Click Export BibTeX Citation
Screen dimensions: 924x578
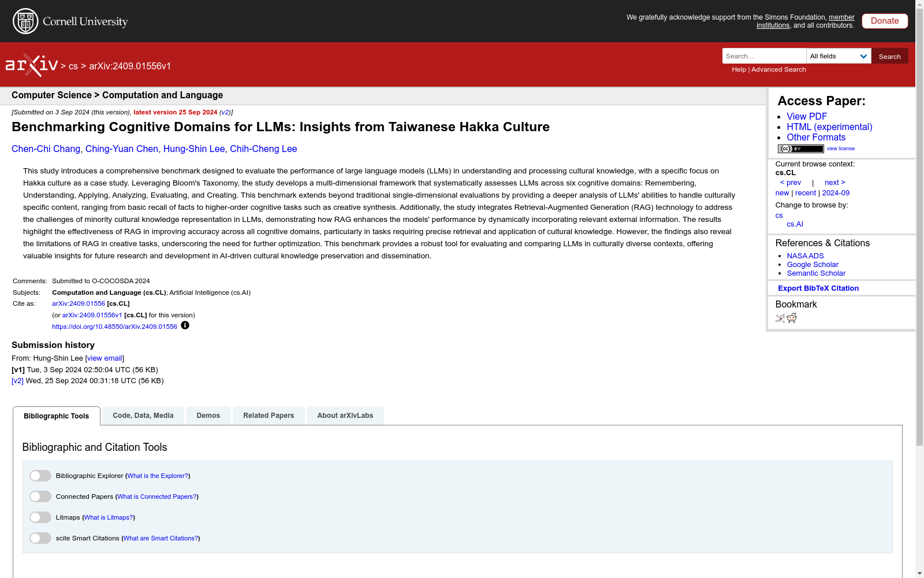coord(818,288)
